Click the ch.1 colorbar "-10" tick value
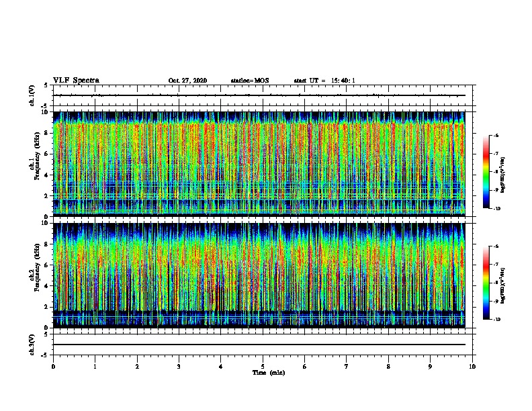 (496, 209)
